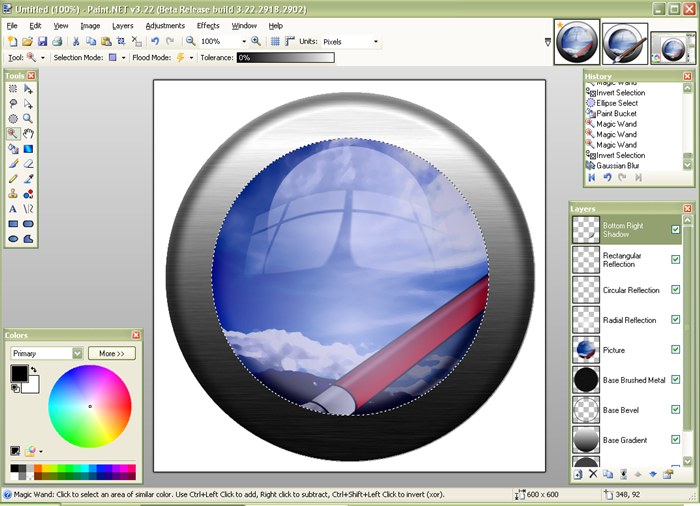Open the Adjustments menu
The image size is (700, 506).
click(x=165, y=26)
